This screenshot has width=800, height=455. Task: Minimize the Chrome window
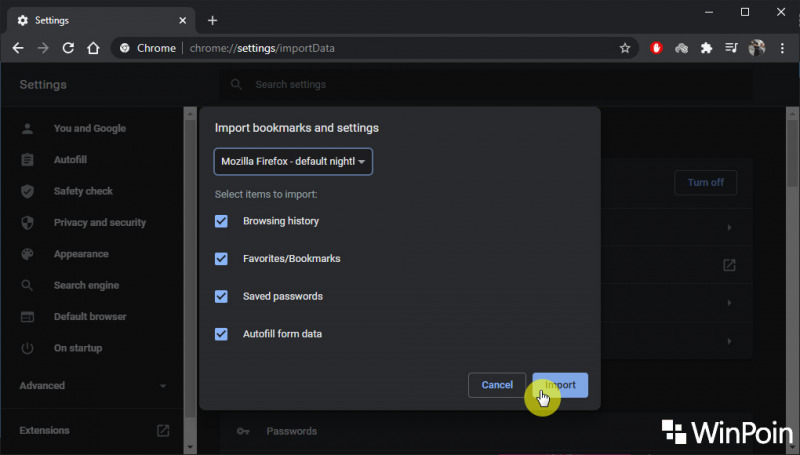pos(709,12)
